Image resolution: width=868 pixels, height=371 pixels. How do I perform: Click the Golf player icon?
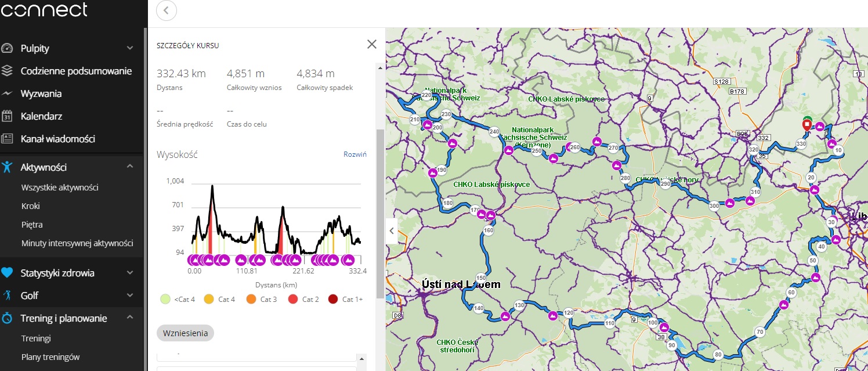coord(7,295)
